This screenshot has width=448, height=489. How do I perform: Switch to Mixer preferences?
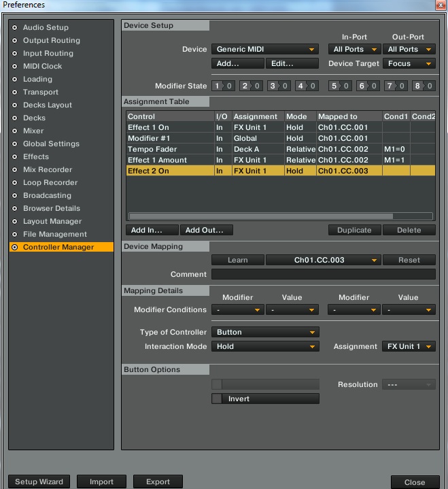[x=33, y=131]
